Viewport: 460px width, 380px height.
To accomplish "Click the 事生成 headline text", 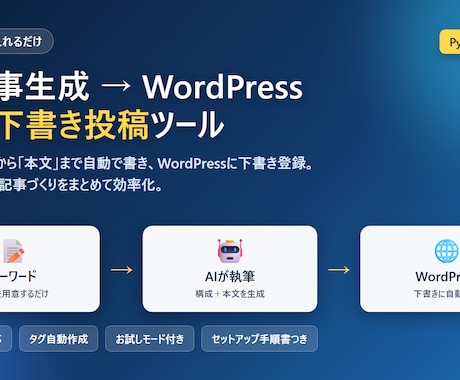I will tap(45, 86).
